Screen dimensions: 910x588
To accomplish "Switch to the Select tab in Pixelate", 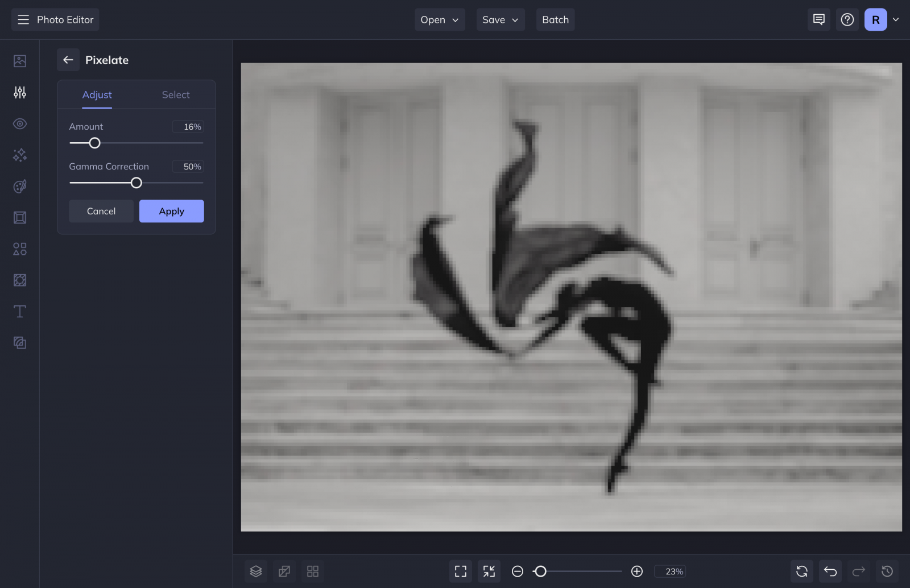I will [x=175, y=94].
